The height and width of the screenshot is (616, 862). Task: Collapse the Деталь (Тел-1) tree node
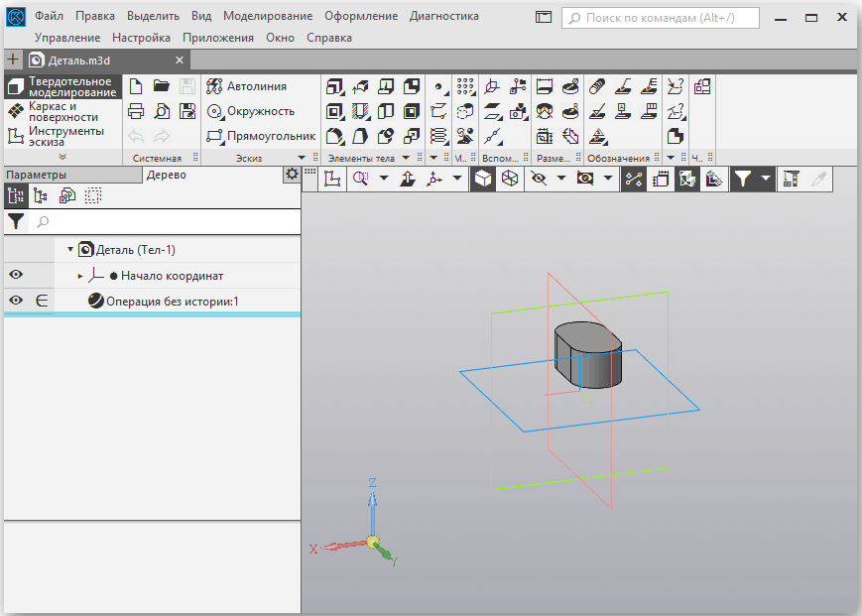(x=70, y=250)
